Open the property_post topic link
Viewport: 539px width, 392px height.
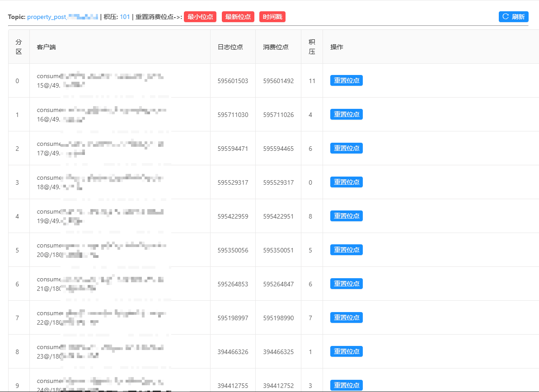pyautogui.click(x=62, y=17)
